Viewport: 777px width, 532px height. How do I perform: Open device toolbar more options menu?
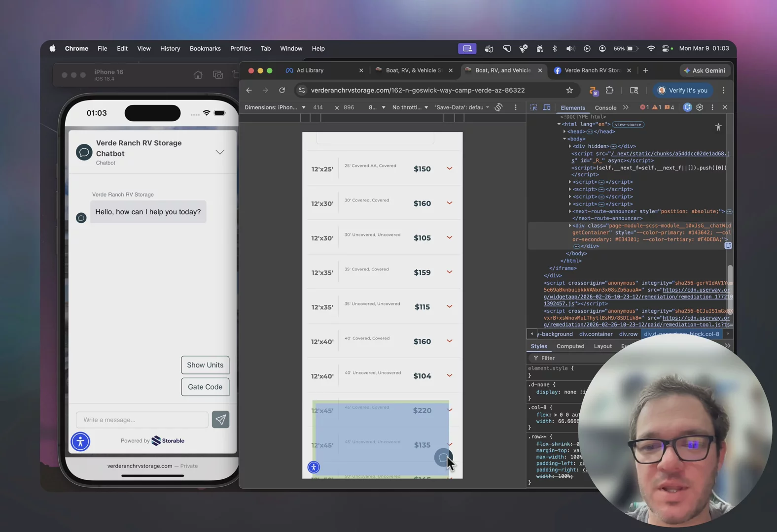[x=516, y=107]
